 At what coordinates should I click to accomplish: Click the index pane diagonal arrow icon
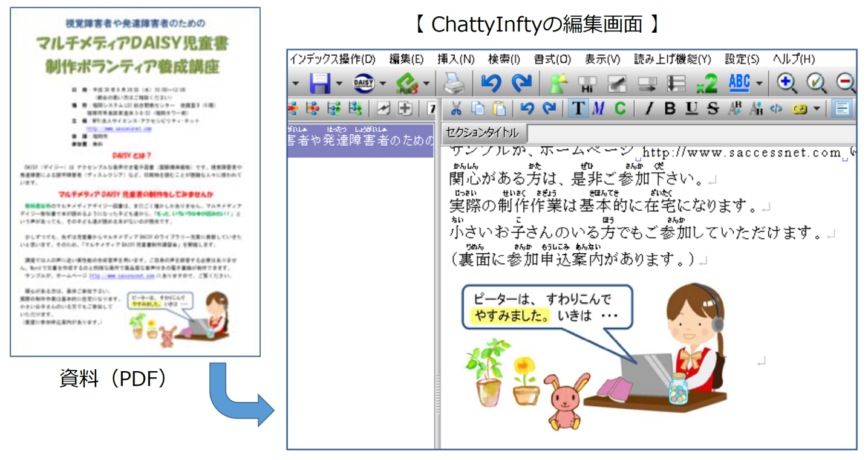[384, 109]
